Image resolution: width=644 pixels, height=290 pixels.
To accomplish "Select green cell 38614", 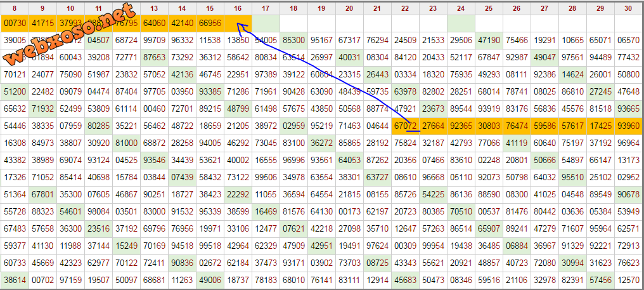I will coord(15,281).
